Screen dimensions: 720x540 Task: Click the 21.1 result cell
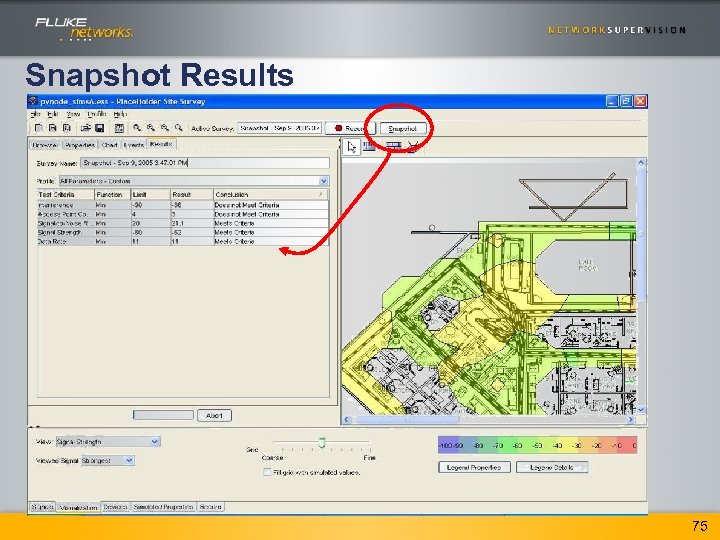pyautogui.click(x=192, y=223)
